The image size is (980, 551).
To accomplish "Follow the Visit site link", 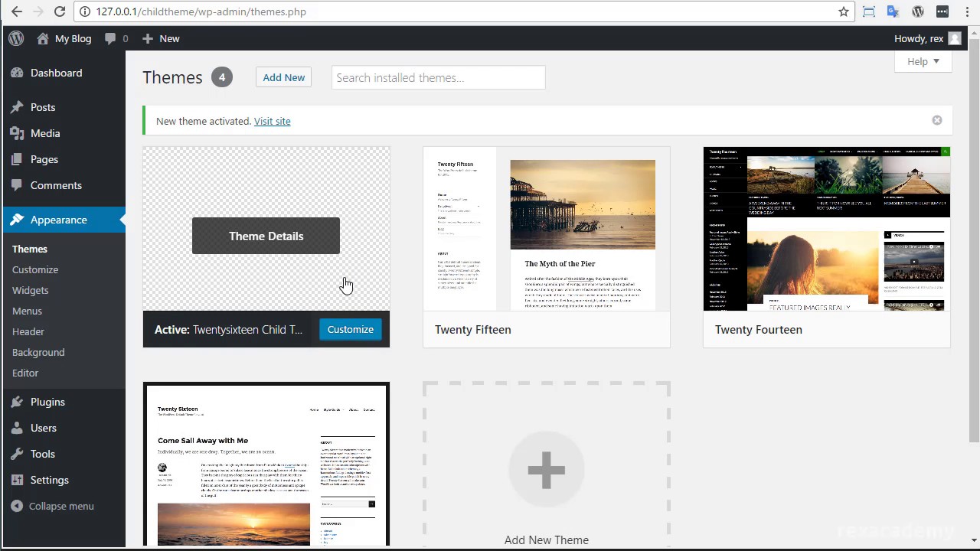I will pos(272,121).
